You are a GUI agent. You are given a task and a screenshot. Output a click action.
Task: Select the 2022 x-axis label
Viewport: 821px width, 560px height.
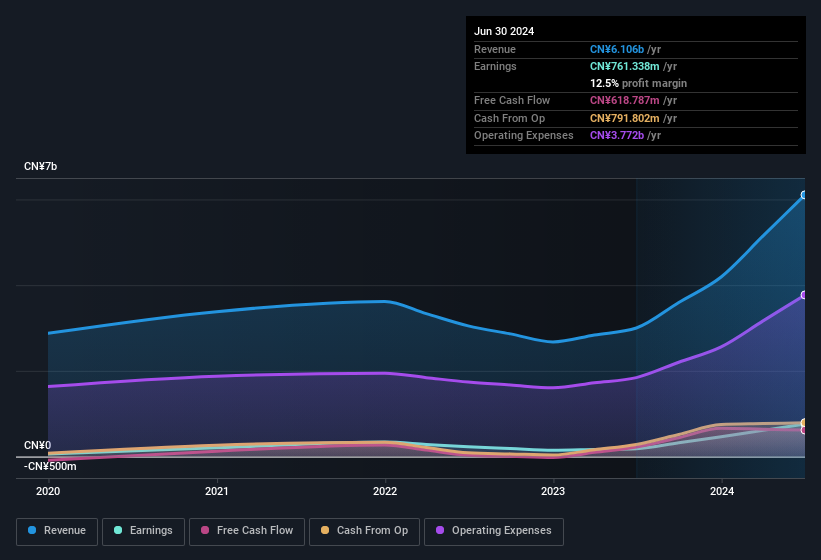coord(385,491)
